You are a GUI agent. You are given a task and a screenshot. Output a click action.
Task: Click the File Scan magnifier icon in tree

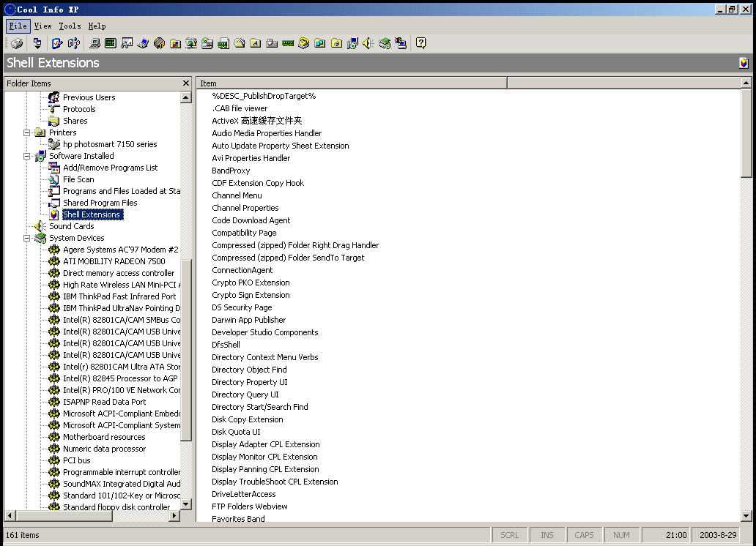point(54,179)
